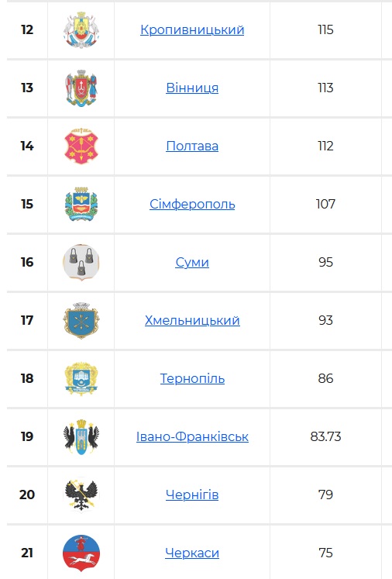Click the Тернопіль coat of arms icon
Image resolution: width=392 pixels, height=579 pixels.
click(81, 378)
